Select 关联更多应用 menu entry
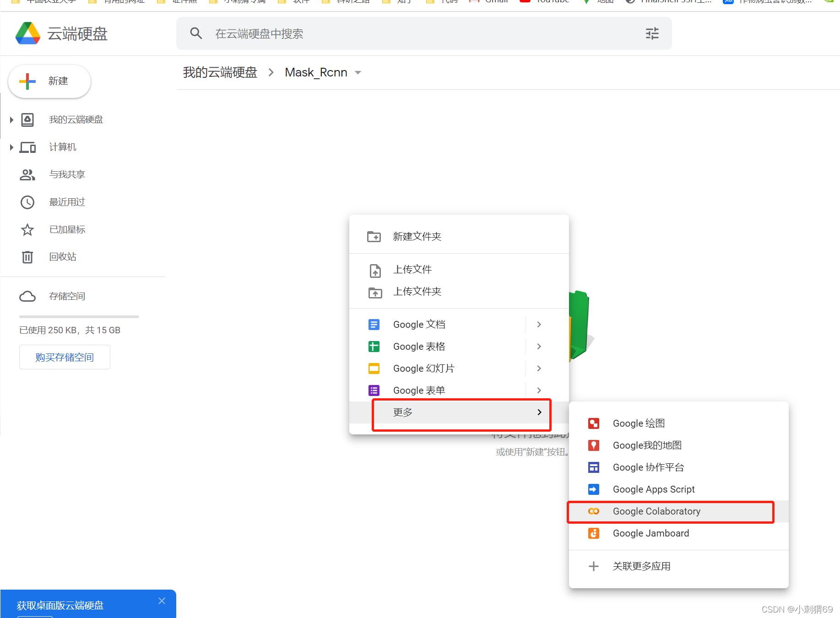The width and height of the screenshot is (840, 618). (679, 566)
